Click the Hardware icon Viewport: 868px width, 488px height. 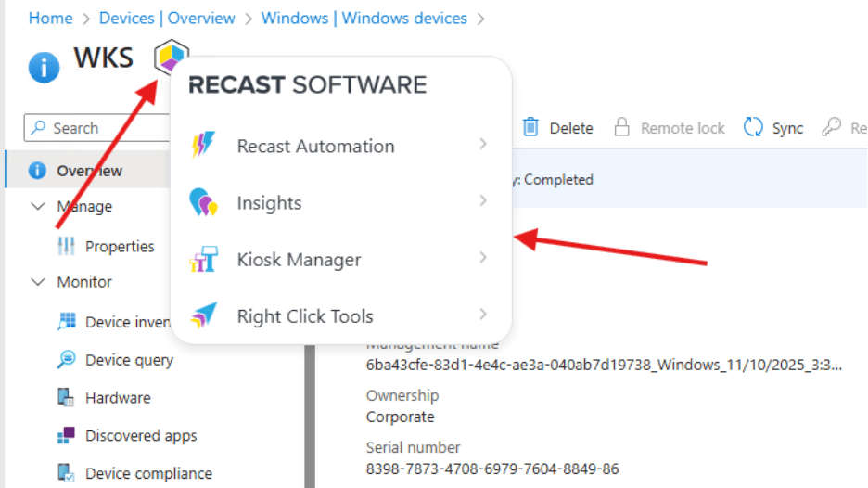(x=66, y=397)
